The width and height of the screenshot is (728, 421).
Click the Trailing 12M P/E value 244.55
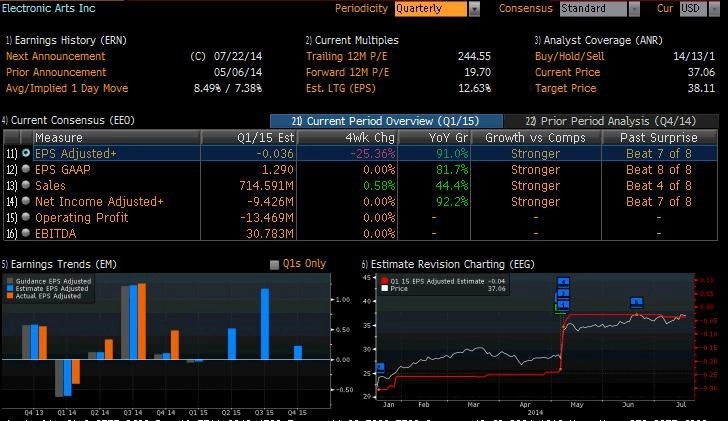click(474, 56)
